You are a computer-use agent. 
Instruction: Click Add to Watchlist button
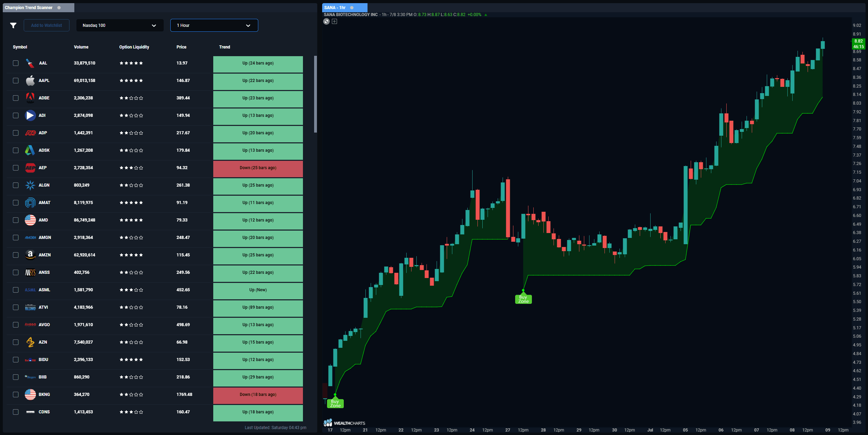[46, 25]
